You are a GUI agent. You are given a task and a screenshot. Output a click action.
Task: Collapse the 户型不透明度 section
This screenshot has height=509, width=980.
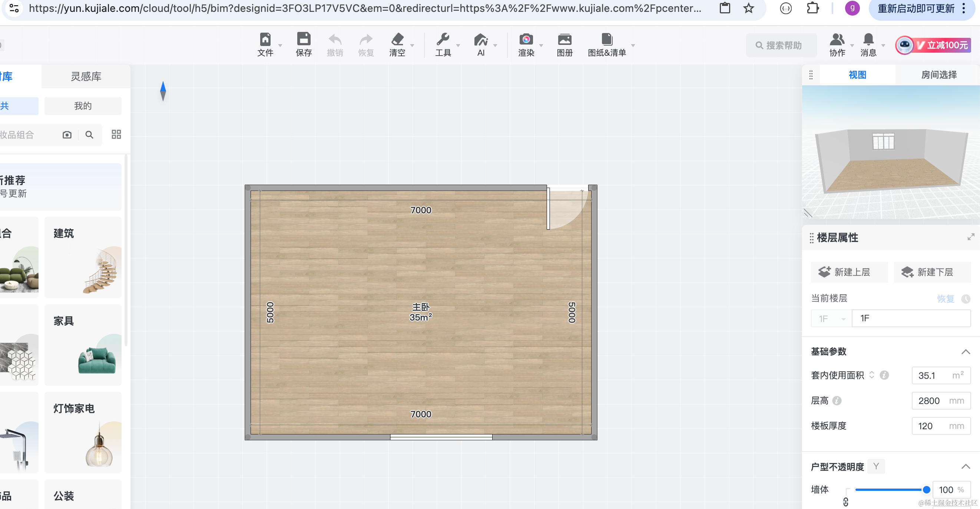(966, 466)
